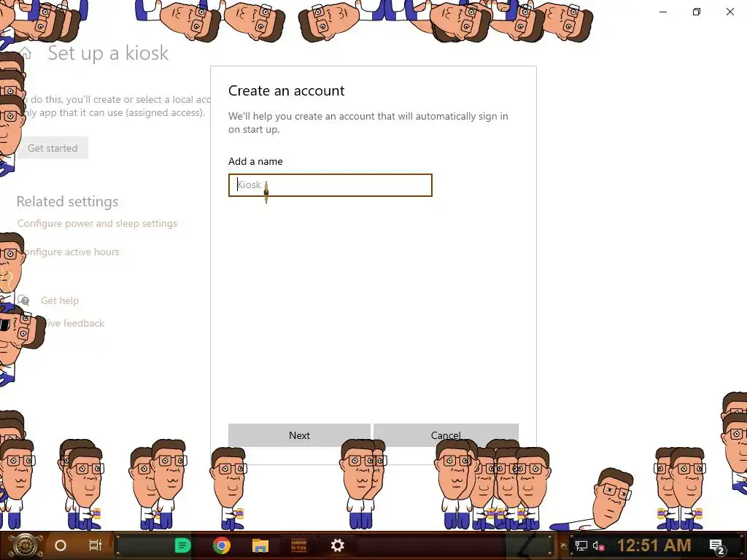747x560 pixels.
Task: Launch Google Chrome from taskbar
Action: point(222,545)
